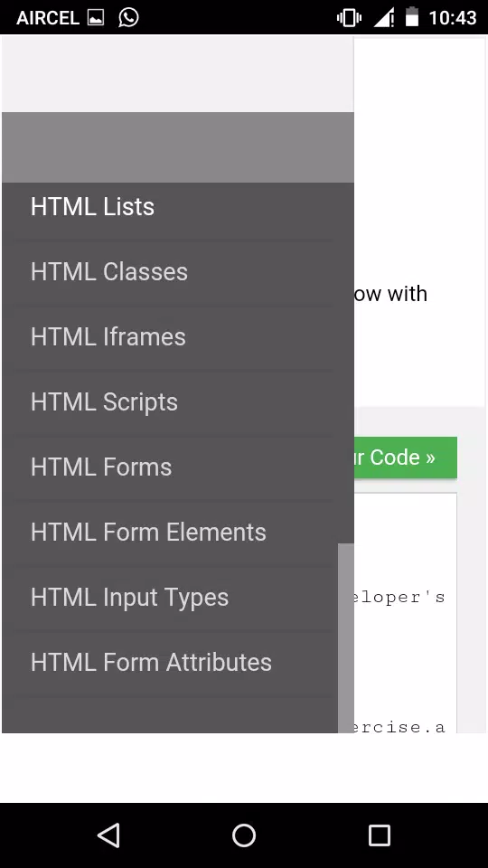Tap the recent apps square icon

point(379,835)
